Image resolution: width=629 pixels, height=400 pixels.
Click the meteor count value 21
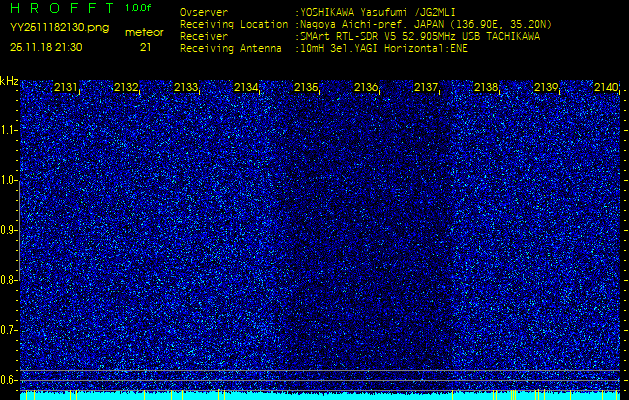tap(145, 47)
